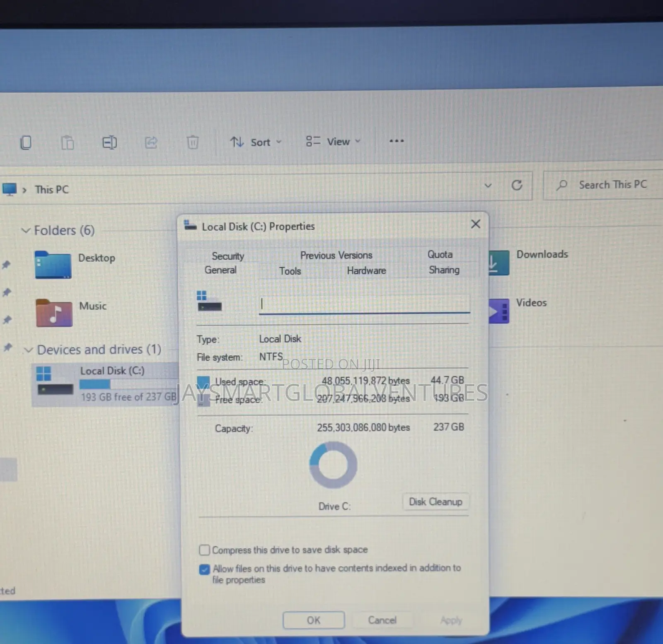
Task: Click the drive label text field
Action: pyautogui.click(x=364, y=304)
